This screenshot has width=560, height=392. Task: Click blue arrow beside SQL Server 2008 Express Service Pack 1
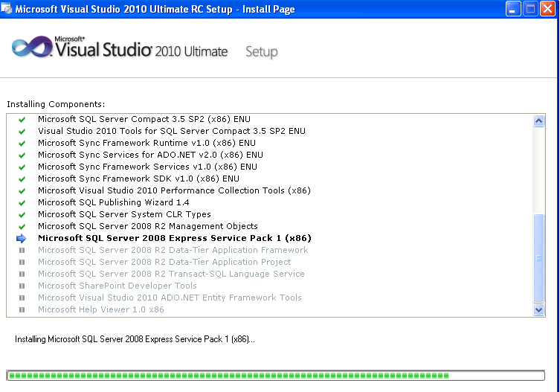(x=22, y=238)
